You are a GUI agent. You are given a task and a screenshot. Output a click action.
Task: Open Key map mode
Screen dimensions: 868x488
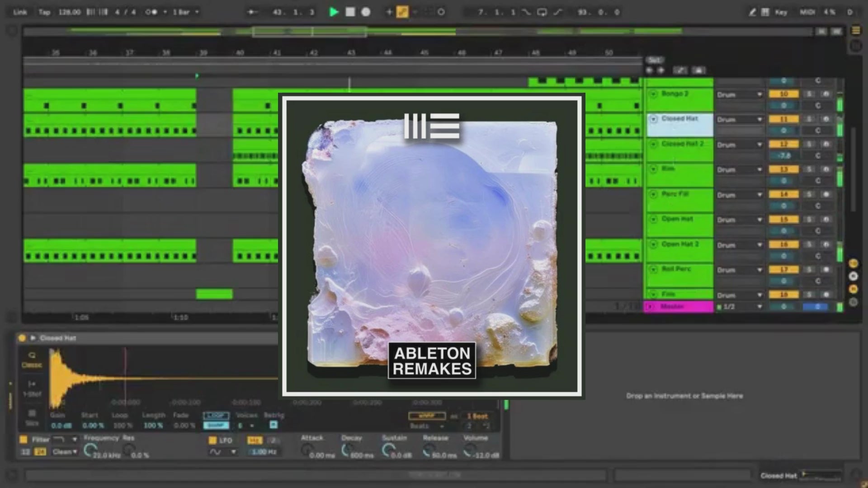click(x=781, y=12)
